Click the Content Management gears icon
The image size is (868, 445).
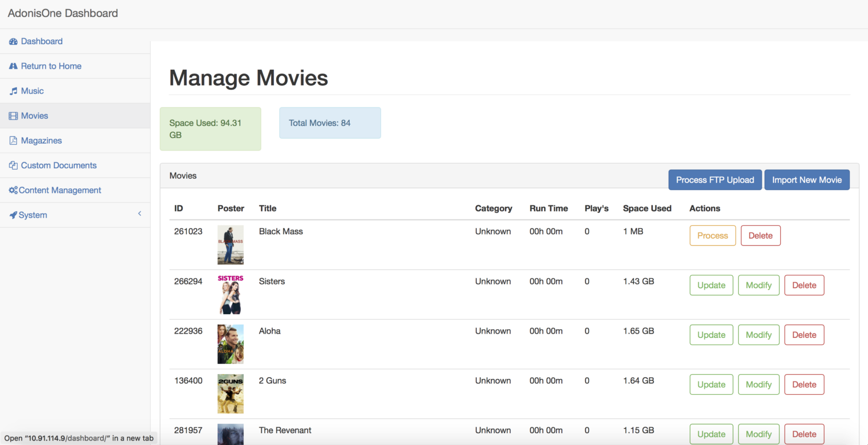click(x=13, y=190)
